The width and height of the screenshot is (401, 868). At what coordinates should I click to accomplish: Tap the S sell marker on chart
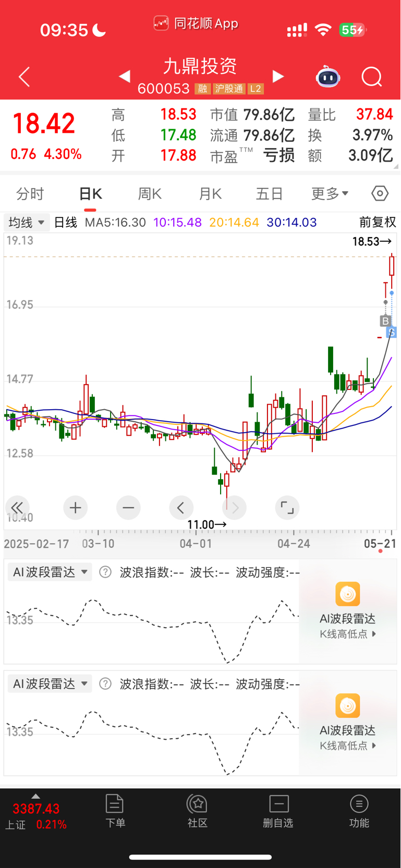pyautogui.click(x=392, y=333)
